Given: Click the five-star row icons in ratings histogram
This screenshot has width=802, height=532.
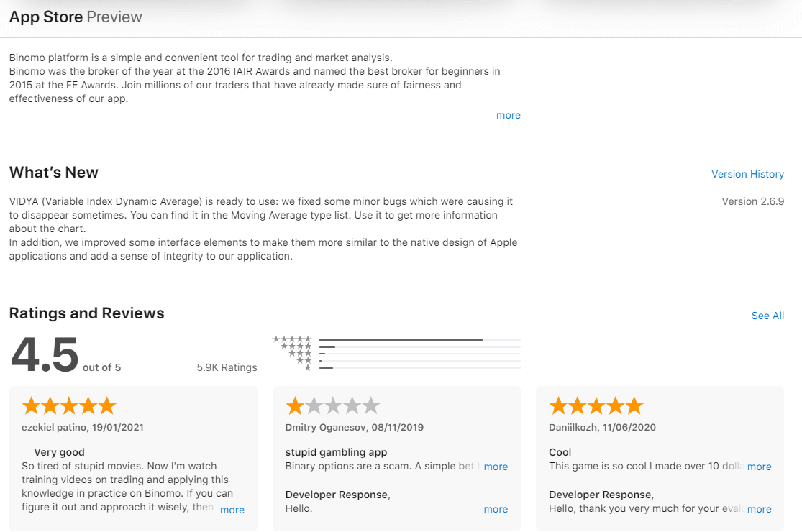Looking at the screenshot, I should click(x=292, y=339).
